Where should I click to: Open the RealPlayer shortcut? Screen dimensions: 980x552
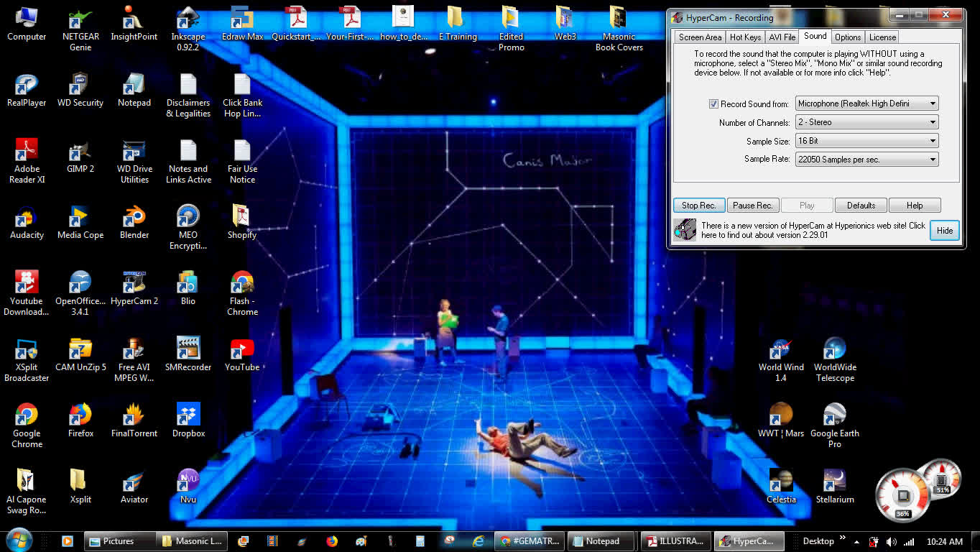click(27, 90)
